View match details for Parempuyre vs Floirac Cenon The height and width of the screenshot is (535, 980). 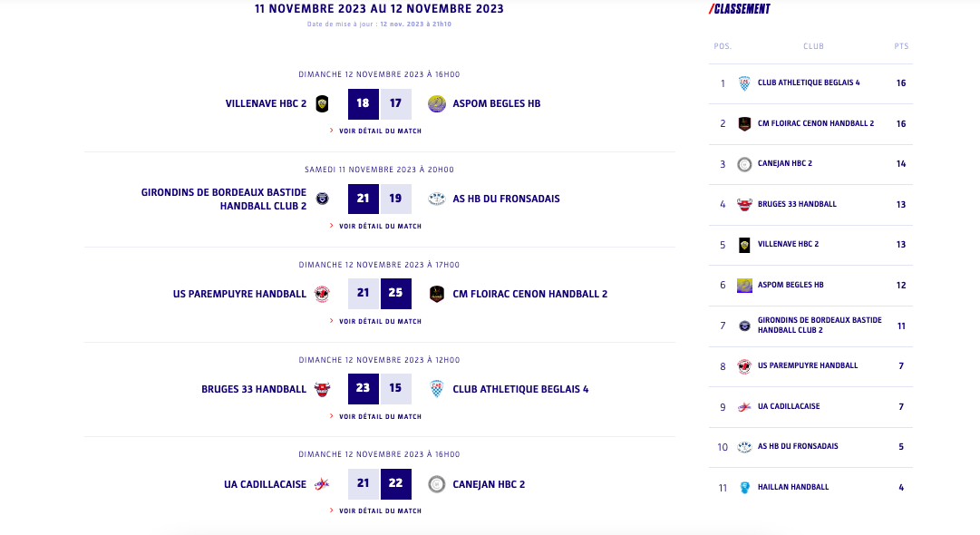coord(380,321)
